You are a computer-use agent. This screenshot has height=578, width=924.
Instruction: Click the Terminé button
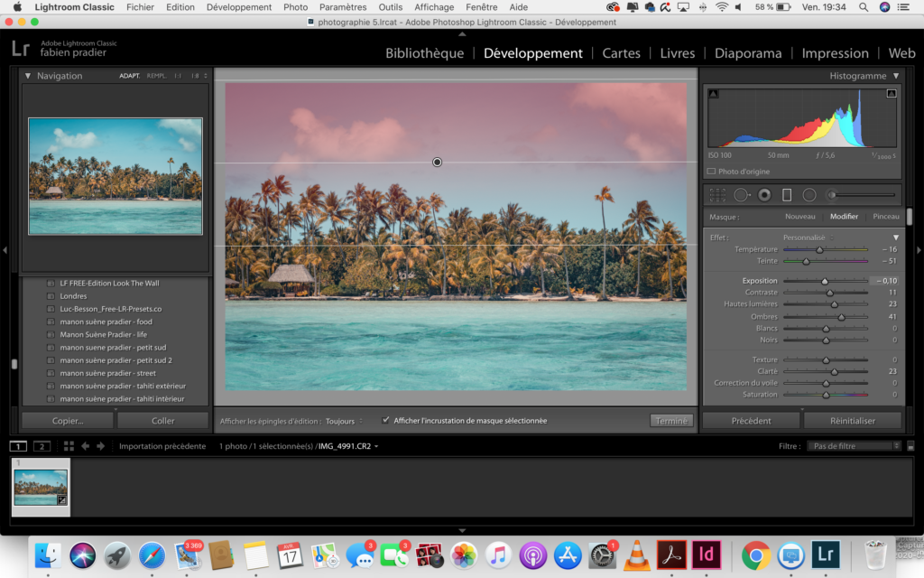click(671, 421)
